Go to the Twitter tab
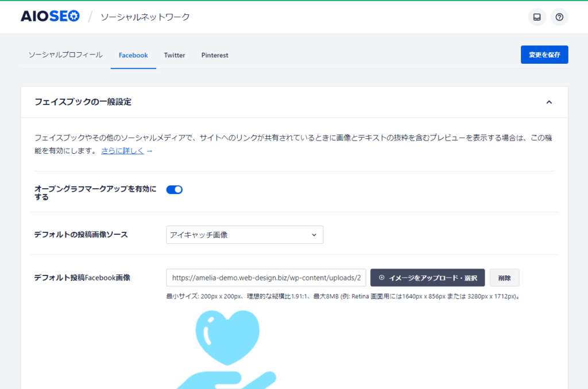Screen dimensions: 588x389 tap(175, 55)
